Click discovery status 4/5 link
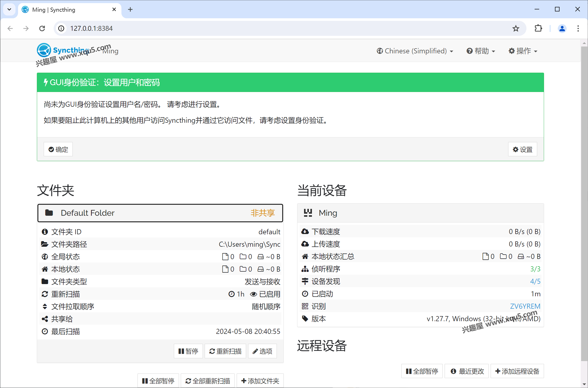The width and height of the screenshot is (588, 388). [x=535, y=281]
